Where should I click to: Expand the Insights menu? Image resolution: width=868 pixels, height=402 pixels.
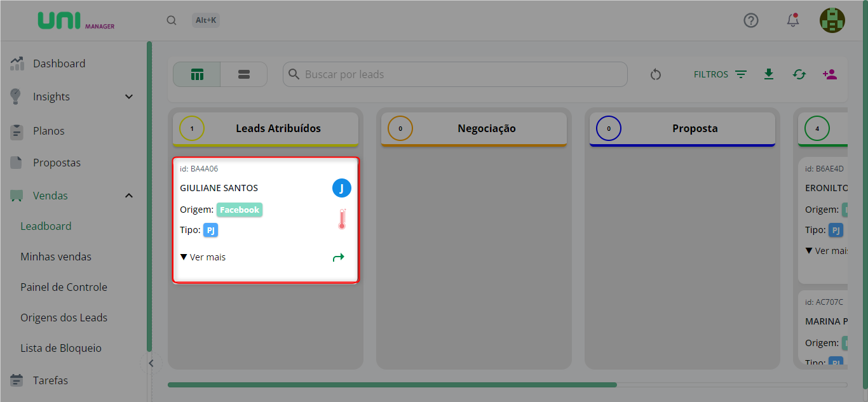pos(129,97)
